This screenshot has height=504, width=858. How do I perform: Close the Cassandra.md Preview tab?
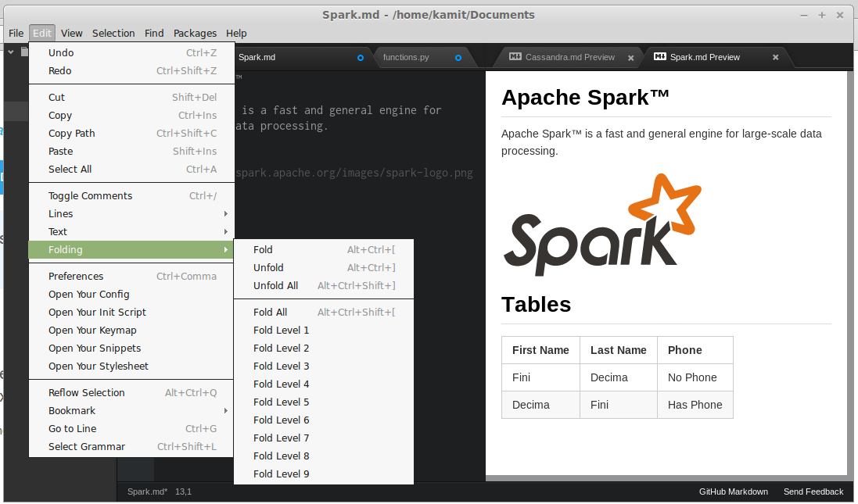631,57
